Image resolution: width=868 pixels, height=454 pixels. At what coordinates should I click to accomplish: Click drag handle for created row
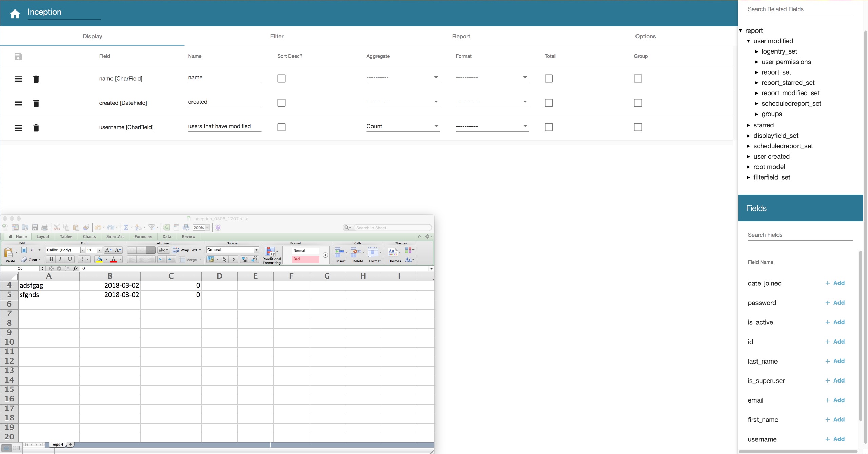pos(18,103)
